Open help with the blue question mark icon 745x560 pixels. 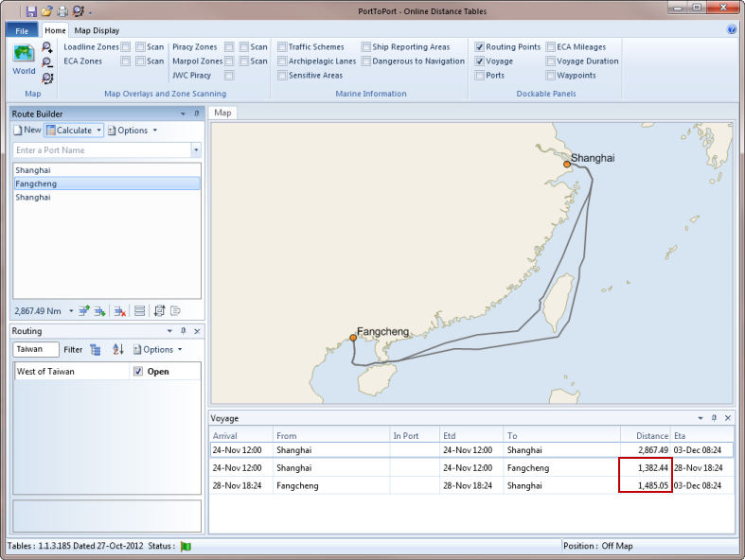(x=732, y=29)
